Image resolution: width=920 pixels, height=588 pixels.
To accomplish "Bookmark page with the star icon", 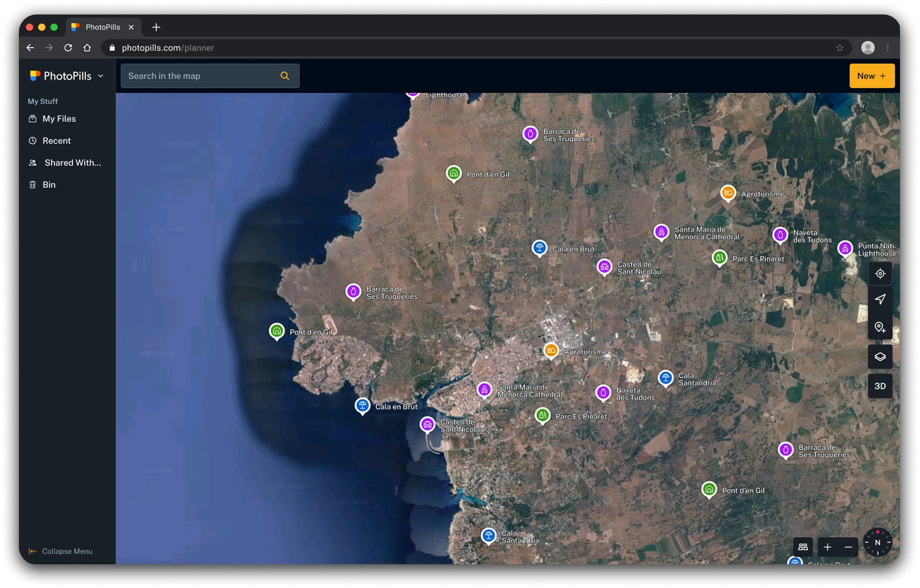I will tap(839, 48).
